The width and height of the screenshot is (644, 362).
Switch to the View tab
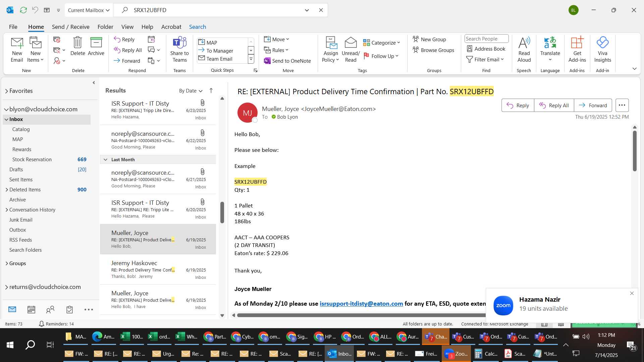[127, 27]
